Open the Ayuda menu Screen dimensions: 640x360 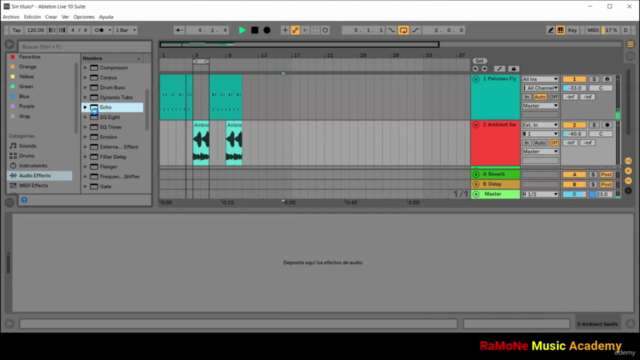point(106,17)
